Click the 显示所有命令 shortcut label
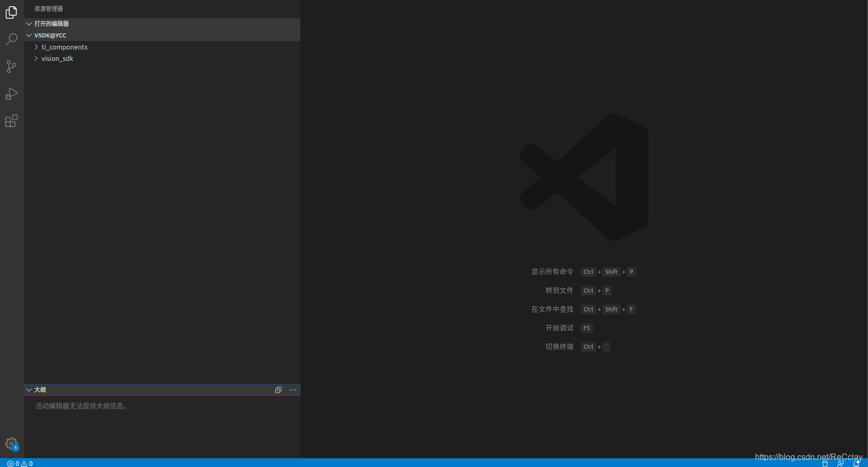The height and width of the screenshot is (467, 868). click(x=552, y=272)
